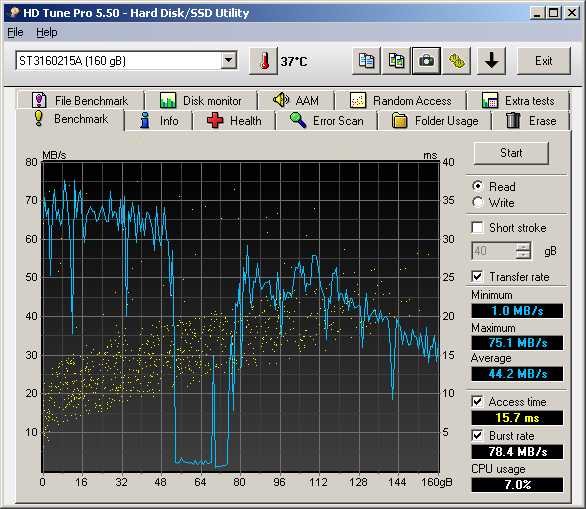586x509 pixels.
Task: Click the benchmark graph area
Action: (x=241, y=317)
